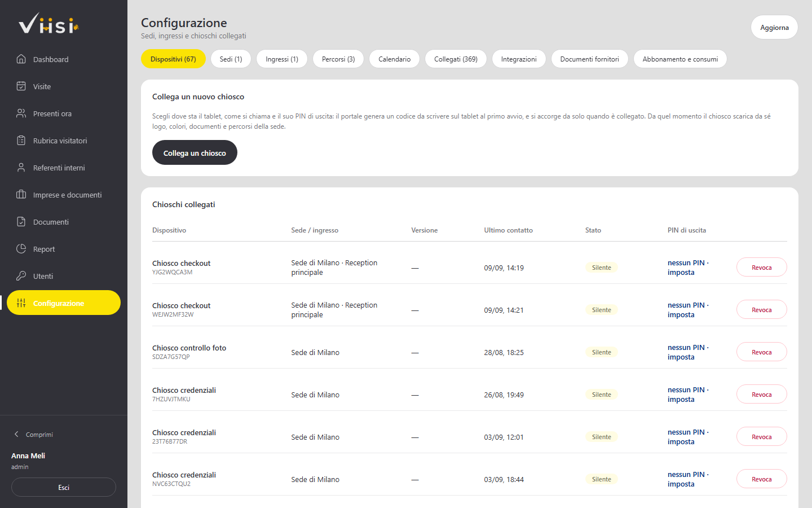Image resolution: width=812 pixels, height=508 pixels.
Task: Click the Imprese e documenti briefcase icon
Action: 21,195
